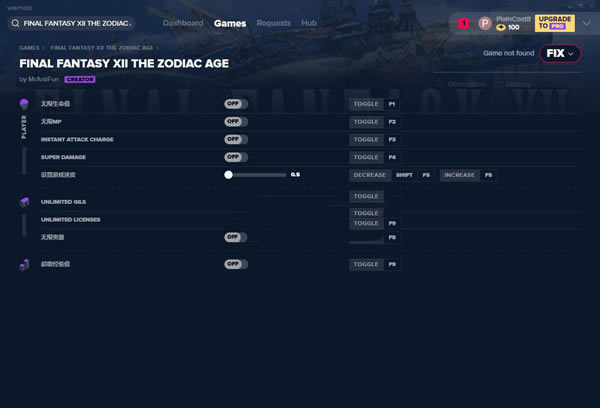This screenshot has width=600, height=408.
Task: Click the SHIFT hotkey box
Action: [404, 175]
